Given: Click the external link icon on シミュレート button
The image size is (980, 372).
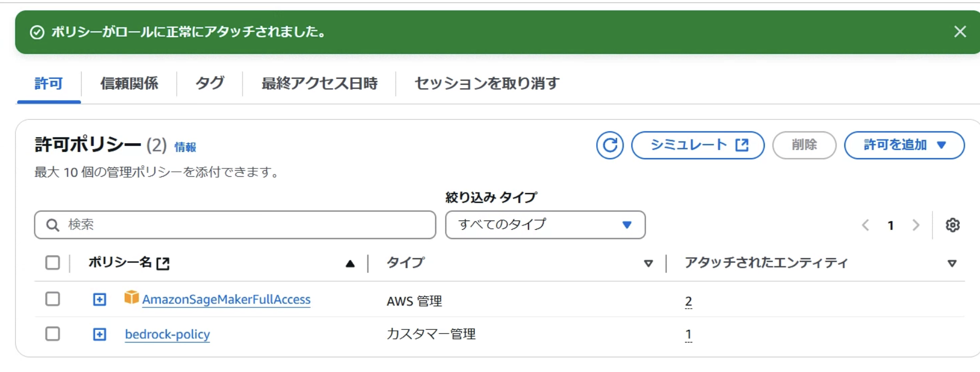Looking at the screenshot, I should (x=742, y=145).
